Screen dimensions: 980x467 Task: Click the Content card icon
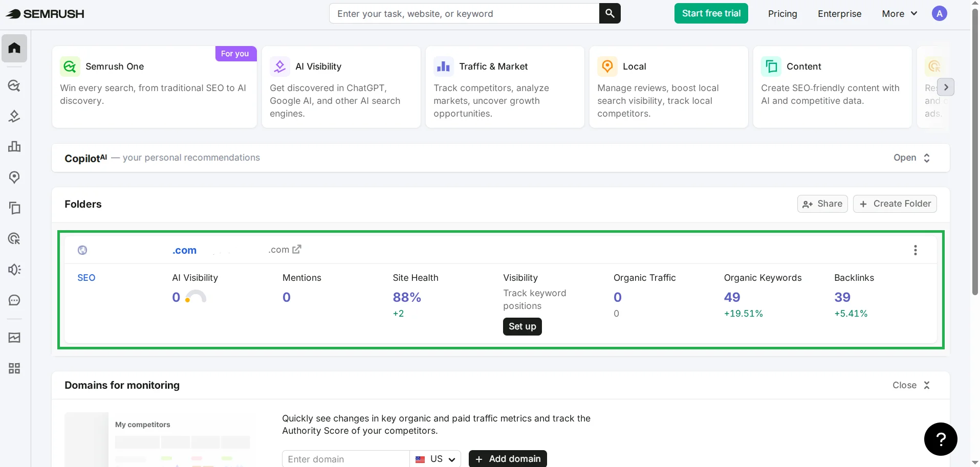771,66
